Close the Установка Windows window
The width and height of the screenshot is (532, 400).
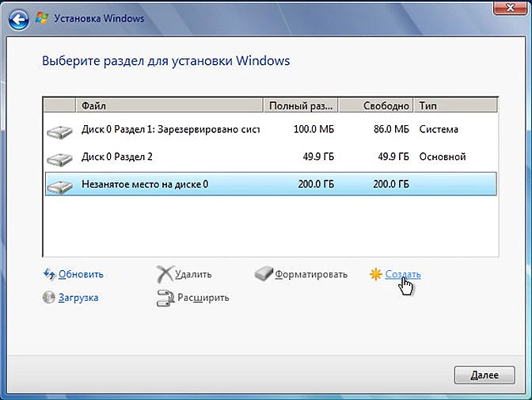[x=510, y=8]
